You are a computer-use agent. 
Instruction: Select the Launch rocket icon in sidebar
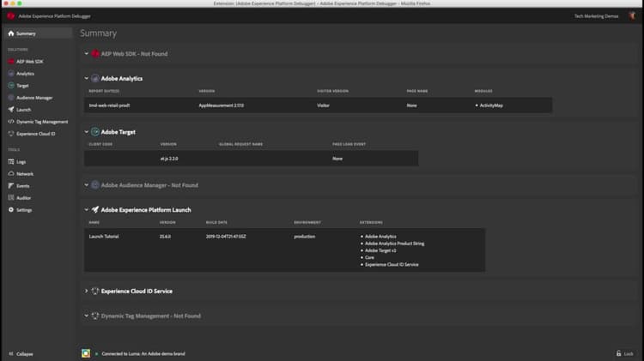pos(11,110)
